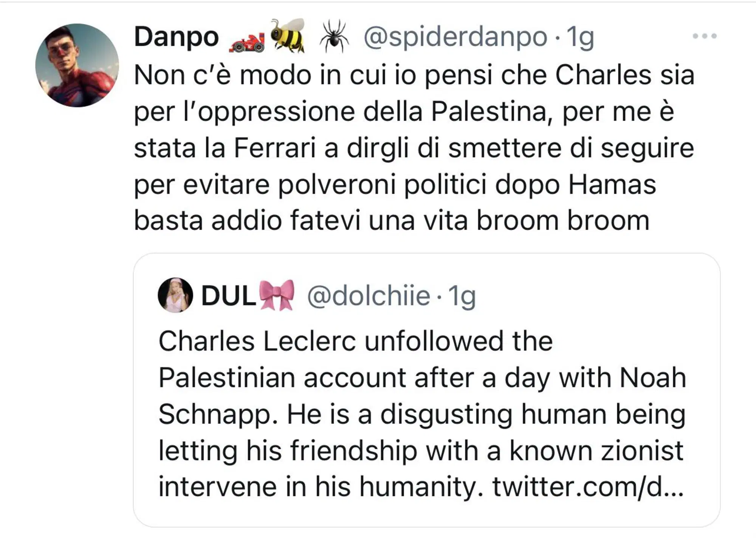This screenshot has height=538, width=756.
Task: Click the DUL display name
Action: tap(228, 296)
